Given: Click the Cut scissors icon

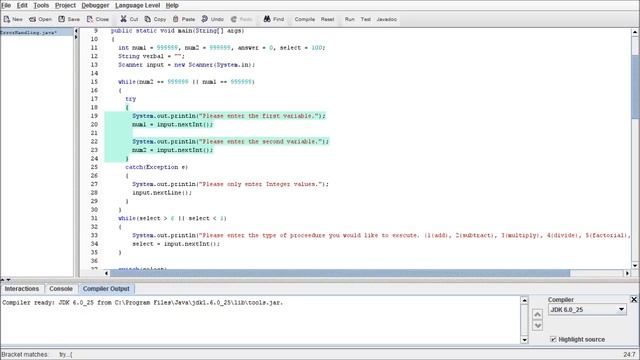Looking at the screenshot, I should click(123, 19).
